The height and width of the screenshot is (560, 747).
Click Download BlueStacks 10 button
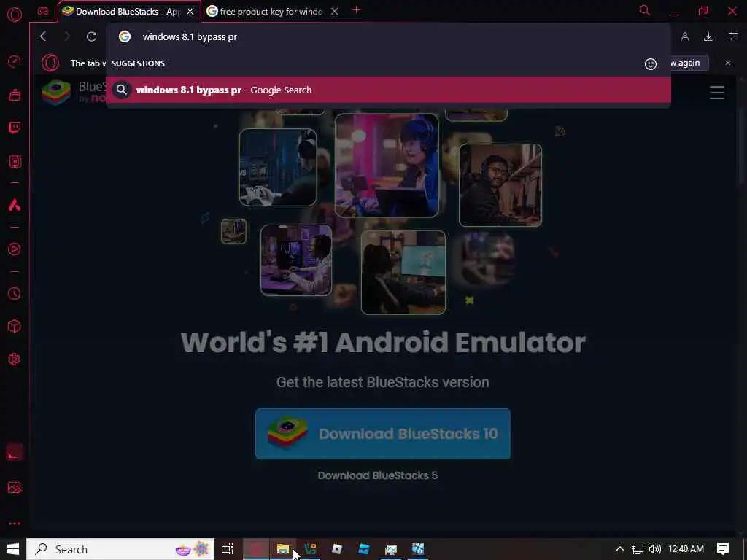click(x=382, y=433)
